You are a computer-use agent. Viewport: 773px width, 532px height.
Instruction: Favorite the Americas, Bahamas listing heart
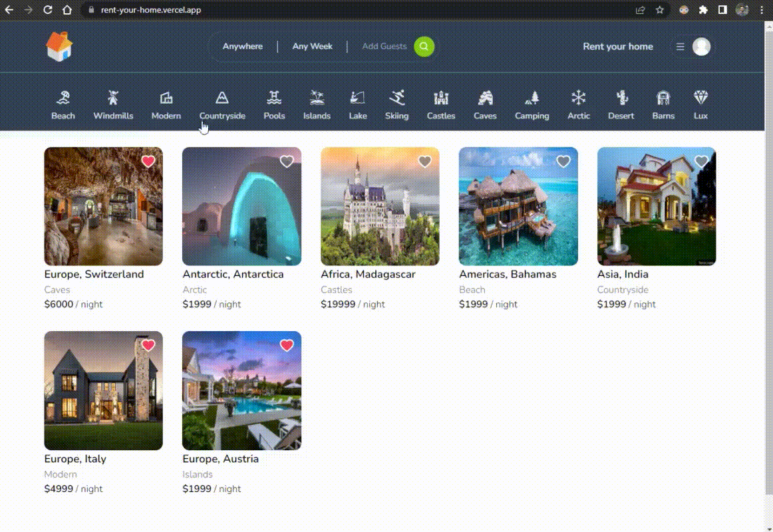[563, 161]
